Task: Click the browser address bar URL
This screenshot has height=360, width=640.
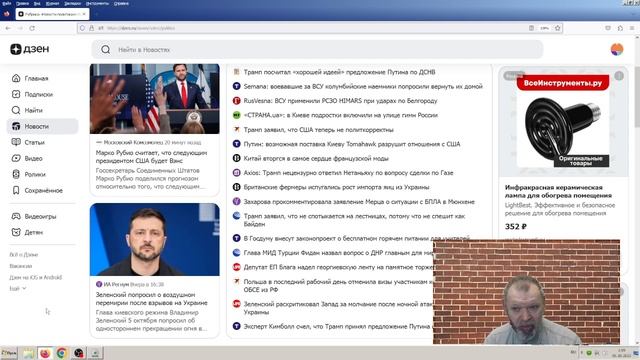Action: pos(141,28)
